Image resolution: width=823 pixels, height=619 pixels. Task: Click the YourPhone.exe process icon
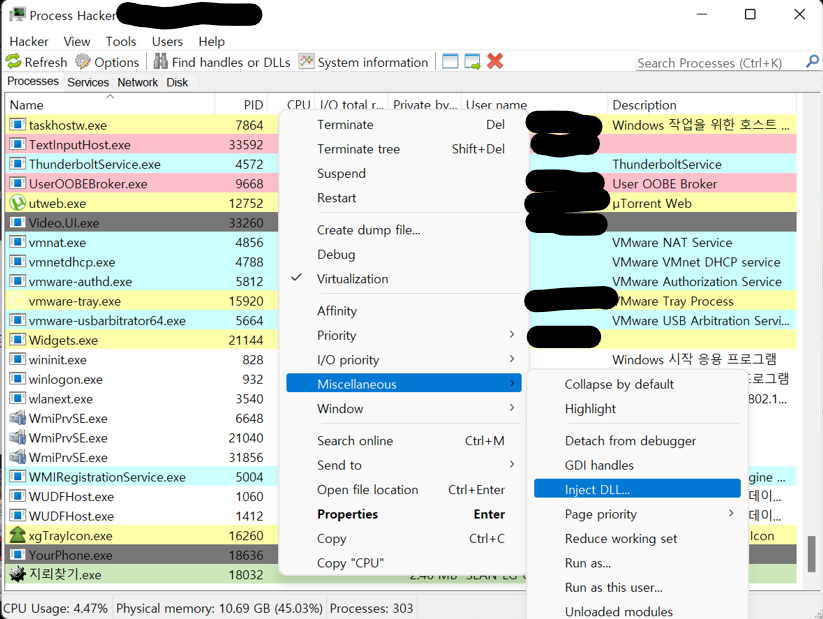point(17,554)
